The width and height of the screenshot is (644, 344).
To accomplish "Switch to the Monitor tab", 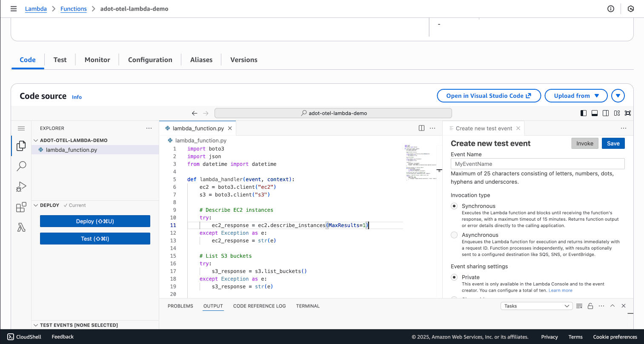I will point(97,60).
